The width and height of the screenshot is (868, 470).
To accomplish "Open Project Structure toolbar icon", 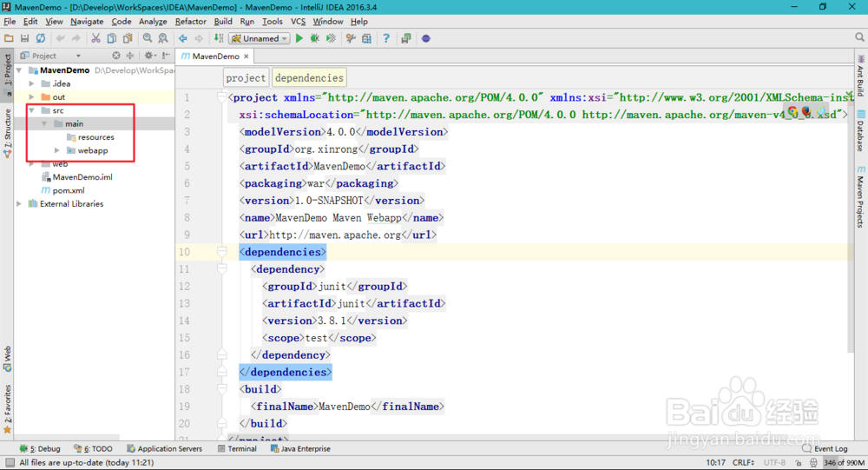I will [366, 38].
